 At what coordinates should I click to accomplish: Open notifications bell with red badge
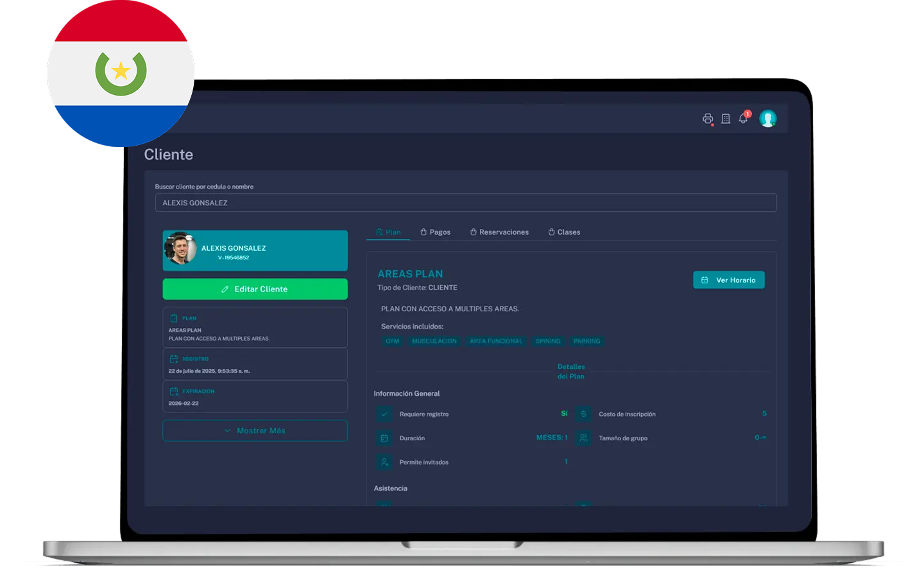click(743, 119)
